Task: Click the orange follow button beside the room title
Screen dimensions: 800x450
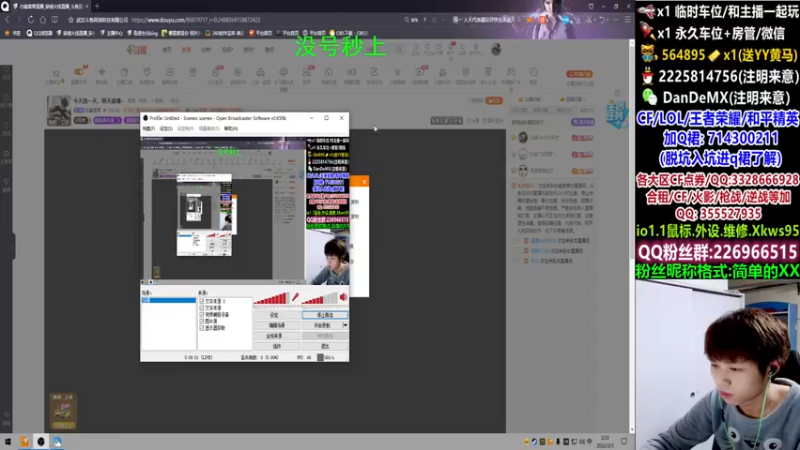Action: (494, 101)
